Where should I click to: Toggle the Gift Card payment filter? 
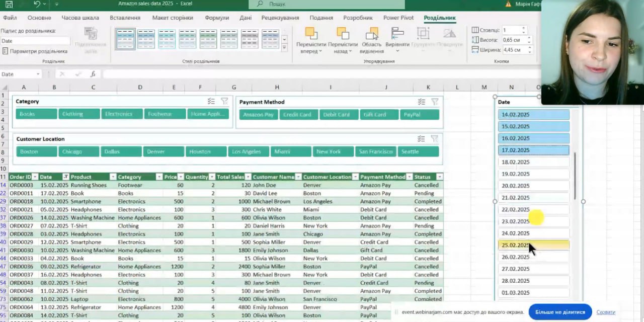379,115
